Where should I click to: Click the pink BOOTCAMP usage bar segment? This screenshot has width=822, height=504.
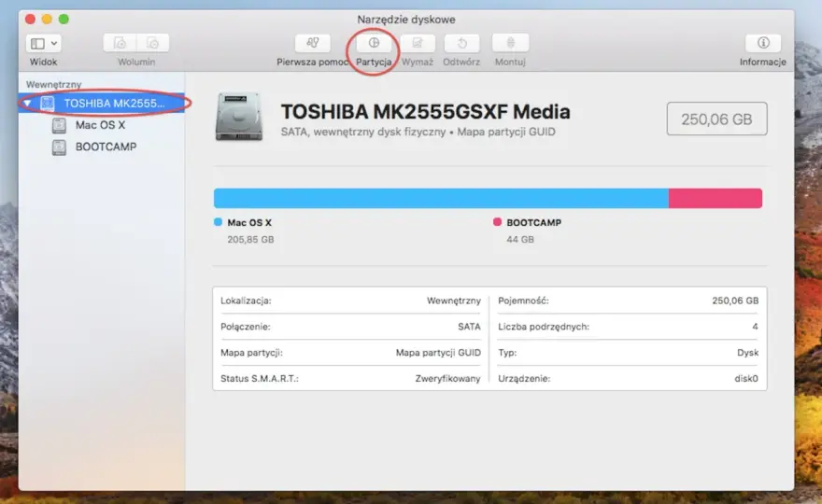pyautogui.click(x=716, y=199)
